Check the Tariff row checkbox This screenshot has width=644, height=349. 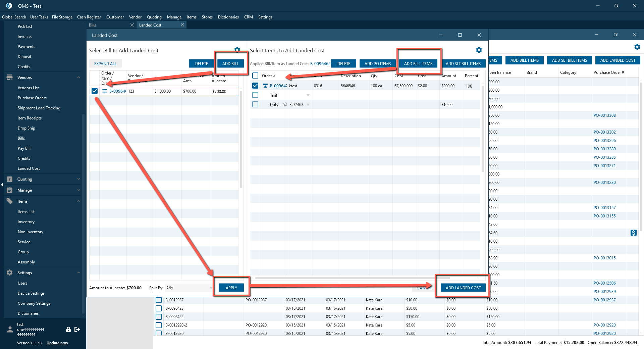tap(255, 95)
